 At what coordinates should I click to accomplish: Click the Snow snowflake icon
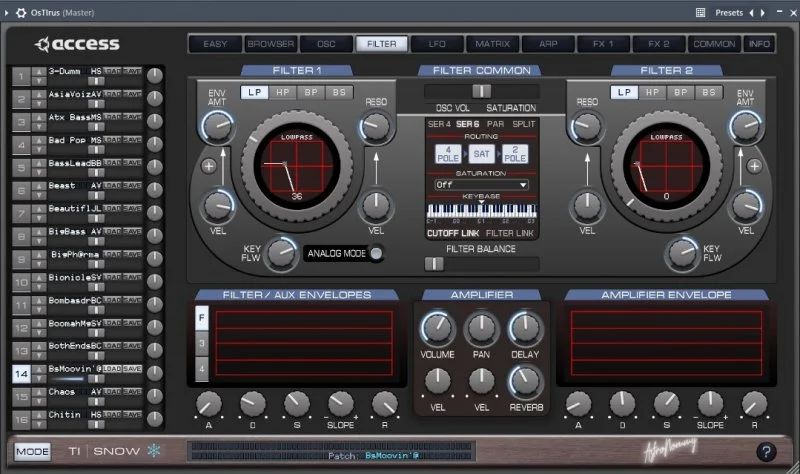(154, 450)
